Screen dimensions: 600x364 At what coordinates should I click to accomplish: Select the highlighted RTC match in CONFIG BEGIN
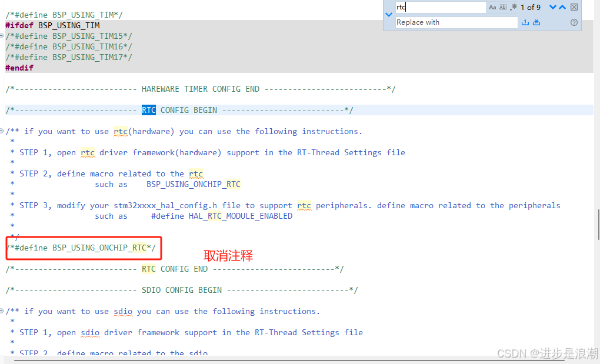point(148,110)
